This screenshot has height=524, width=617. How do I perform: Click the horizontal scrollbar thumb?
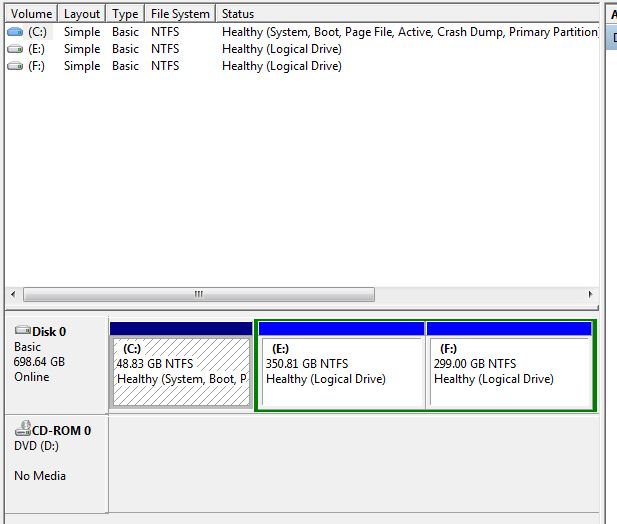(198, 295)
